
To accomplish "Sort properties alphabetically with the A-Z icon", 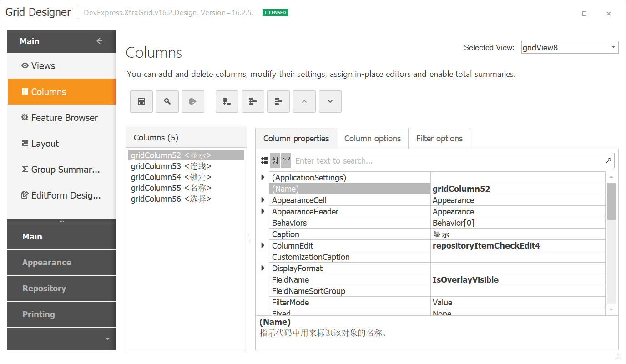I will coord(275,160).
